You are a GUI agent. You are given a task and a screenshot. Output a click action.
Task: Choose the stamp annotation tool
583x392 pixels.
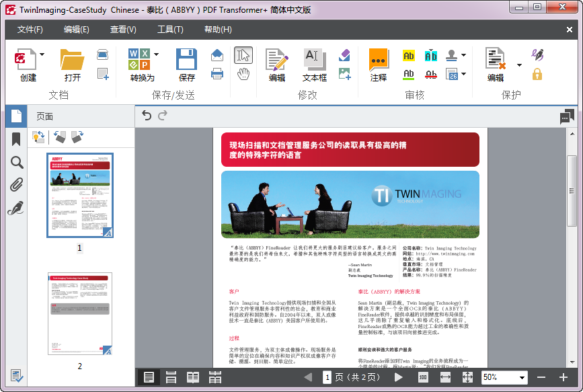449,55
